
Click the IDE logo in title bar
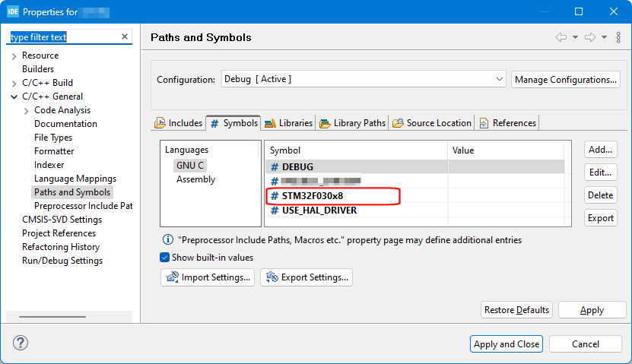click(13, 12)
